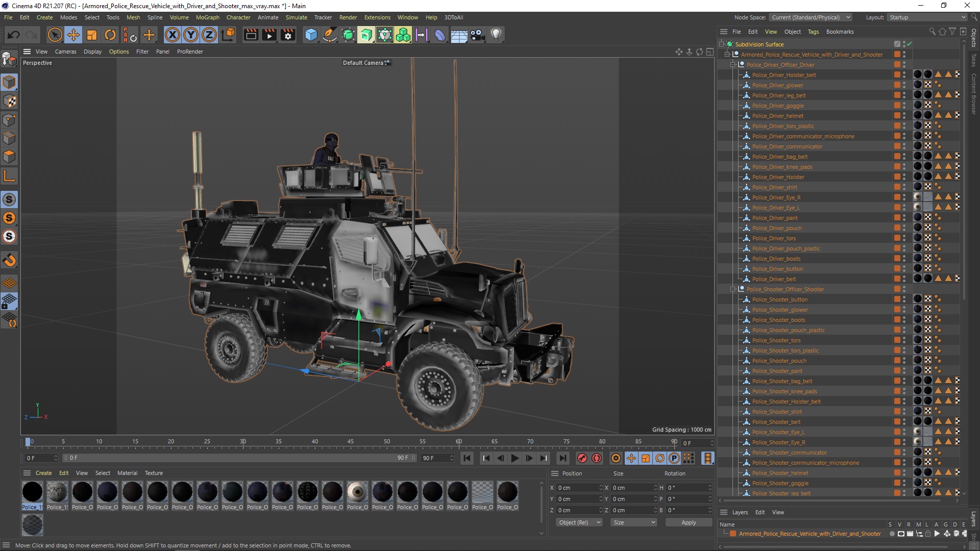
Task: Click the X position input field
Action: (579, 488)
